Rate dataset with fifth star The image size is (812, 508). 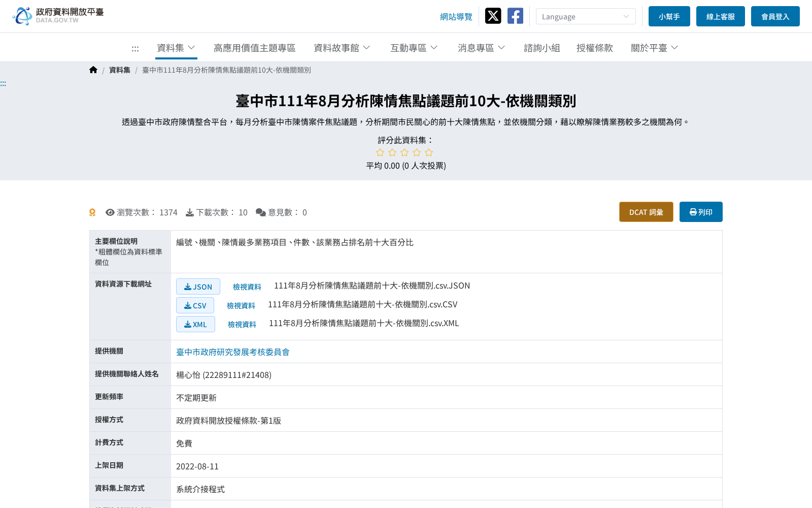point(429,152)
